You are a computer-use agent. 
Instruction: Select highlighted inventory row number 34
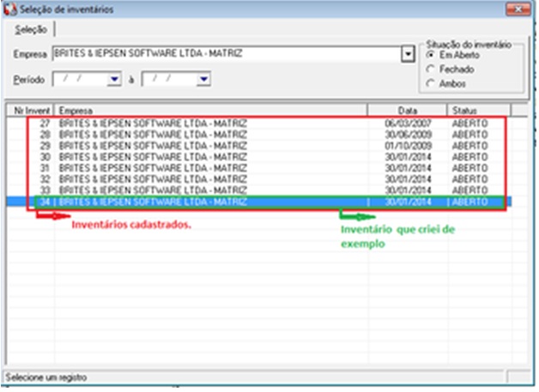259,202
